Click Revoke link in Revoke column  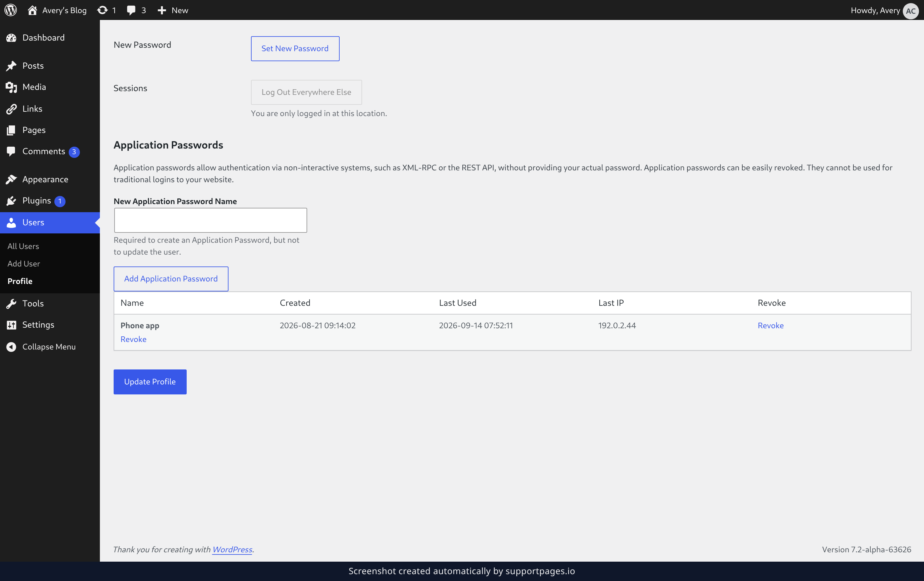(770, 325)
